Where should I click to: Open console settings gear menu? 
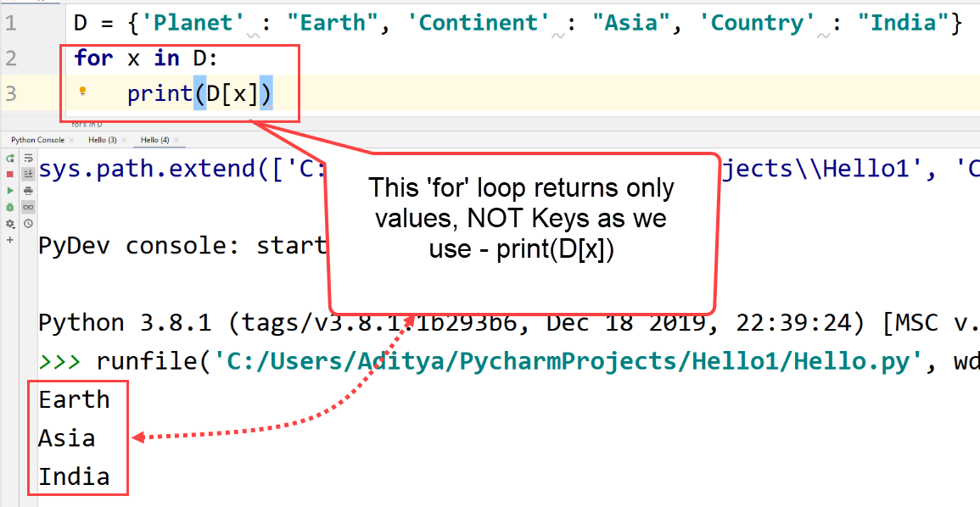coord(10,224)
